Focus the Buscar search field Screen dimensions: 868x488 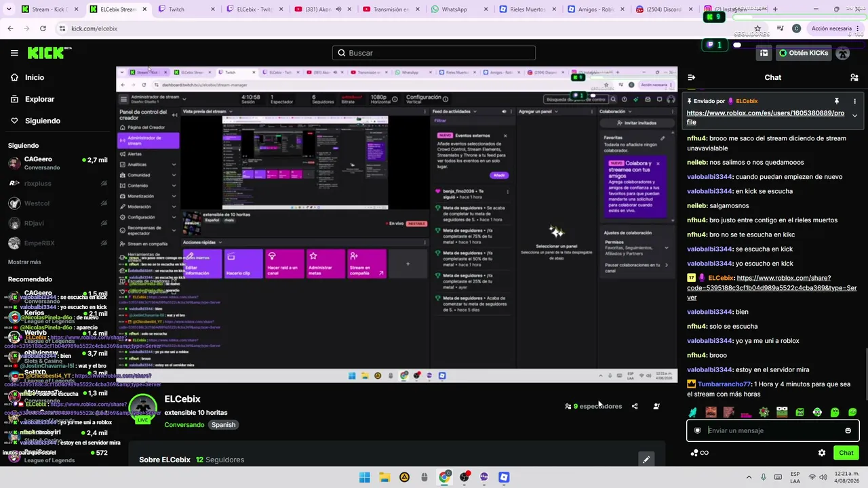tap(434, 53)
